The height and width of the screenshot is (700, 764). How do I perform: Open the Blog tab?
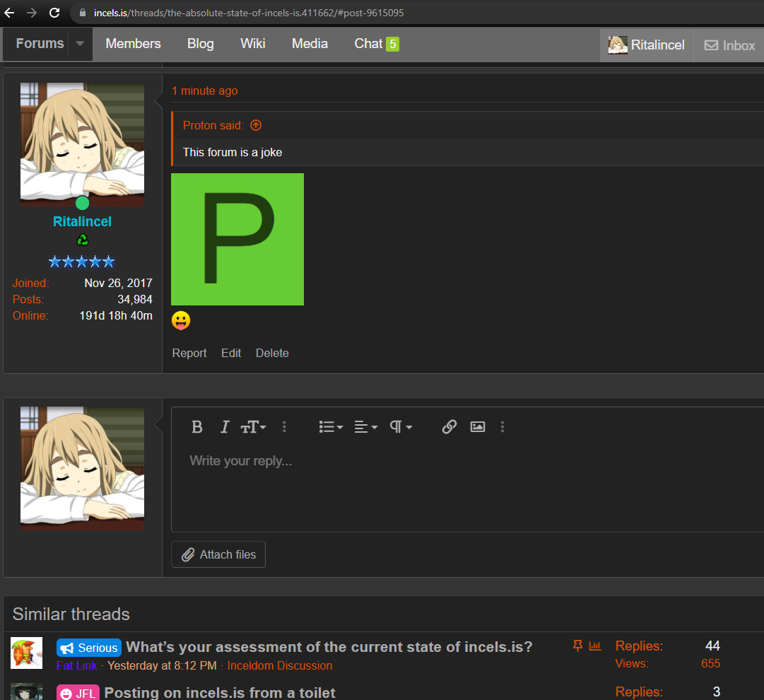coord(200,43)
